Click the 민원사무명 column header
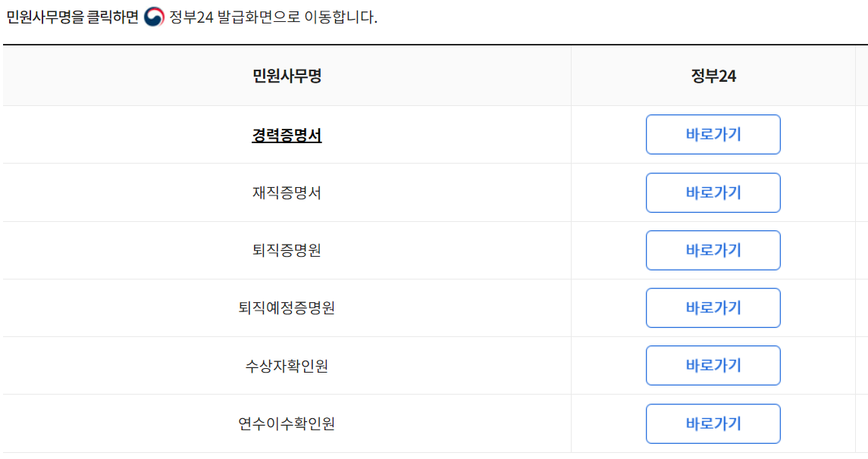This screenshot has height=459, width=868. (287, 75)
